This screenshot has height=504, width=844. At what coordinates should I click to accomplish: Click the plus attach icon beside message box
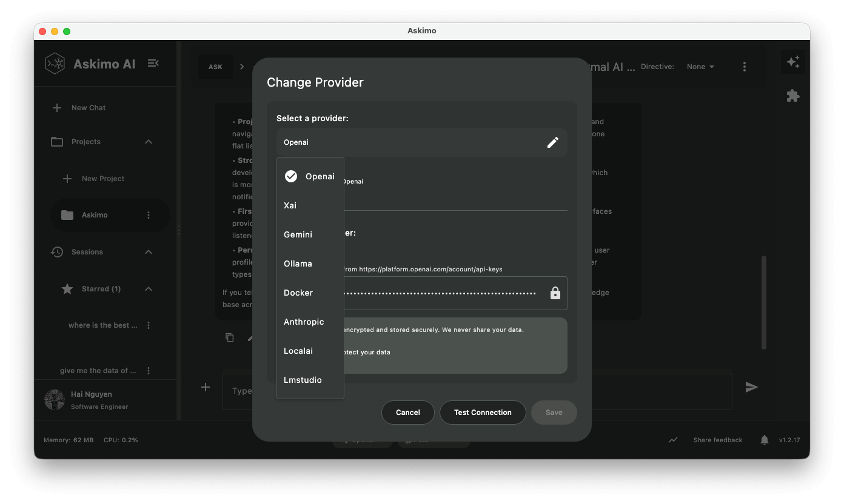(x=206, y=387)
